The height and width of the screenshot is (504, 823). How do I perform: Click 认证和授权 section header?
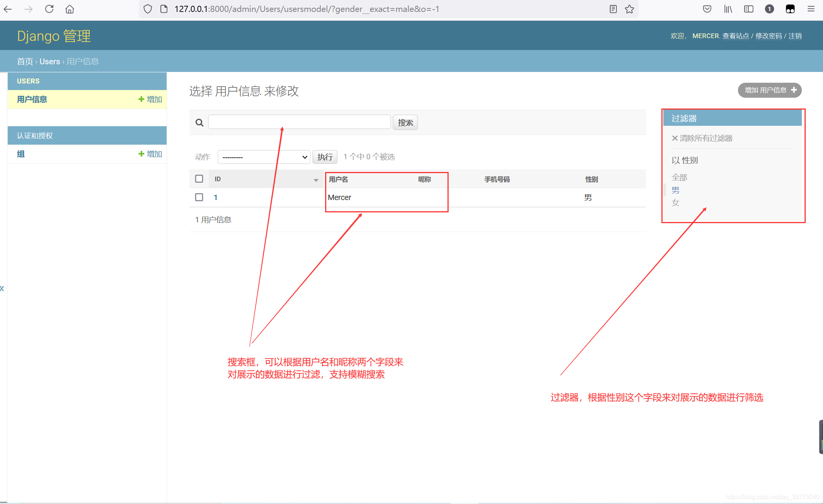tap(35, 136)
